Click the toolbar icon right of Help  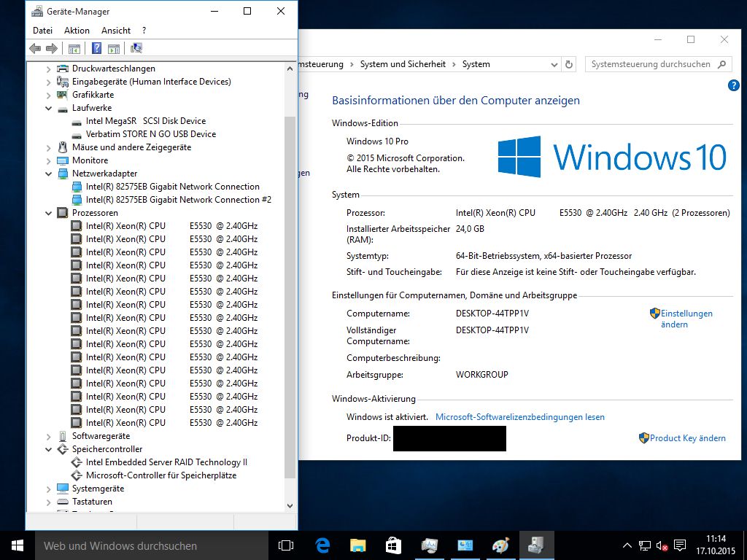pos(113,48)
